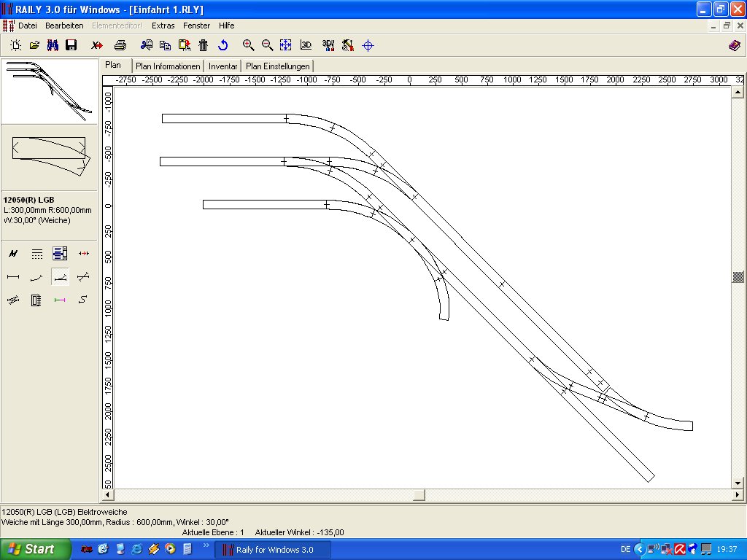Click the red crossed-arrow export icon
Screen dimensions: 747x560
pyautogui.click(x=97, y=45)
